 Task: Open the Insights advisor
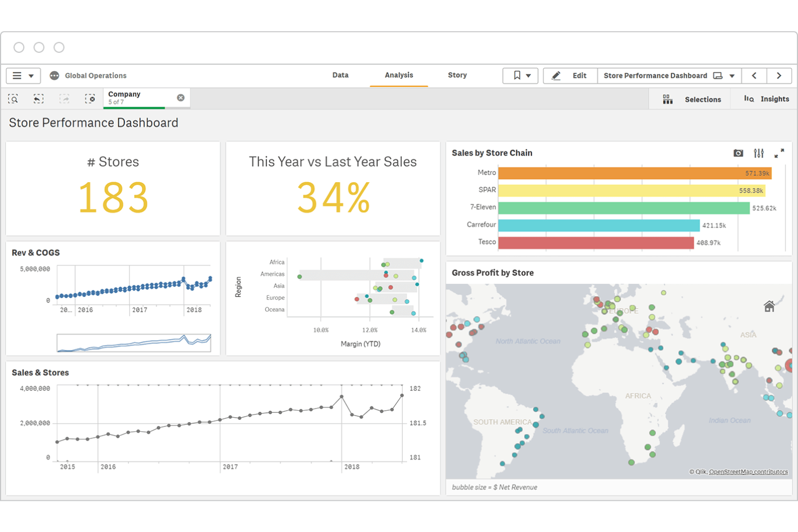point(767,99)
